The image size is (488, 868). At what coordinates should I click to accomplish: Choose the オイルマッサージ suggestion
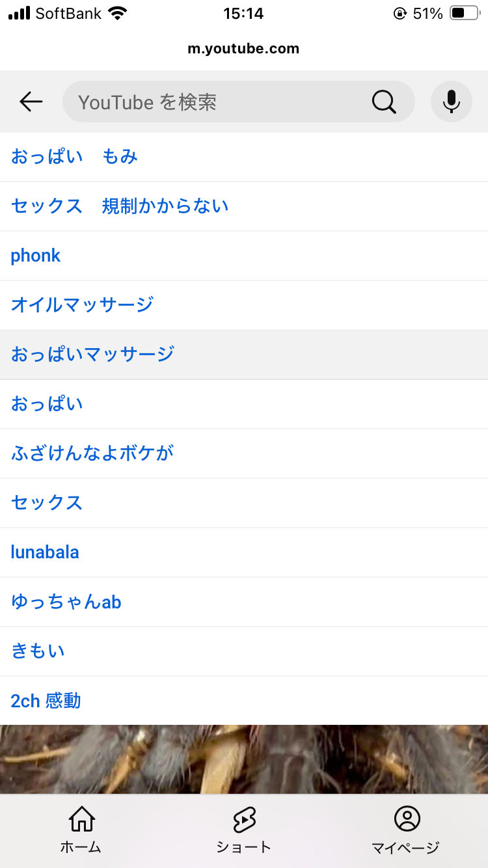(82, 305)
